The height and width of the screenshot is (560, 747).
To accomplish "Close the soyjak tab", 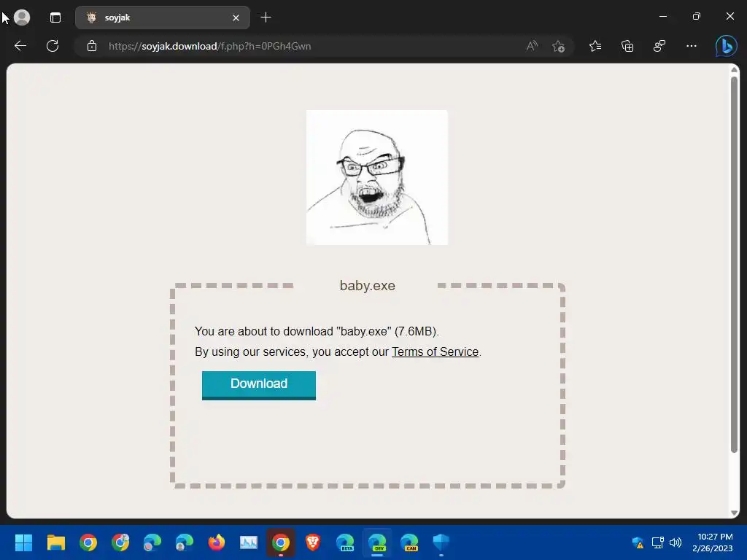I will click(236, 18).
